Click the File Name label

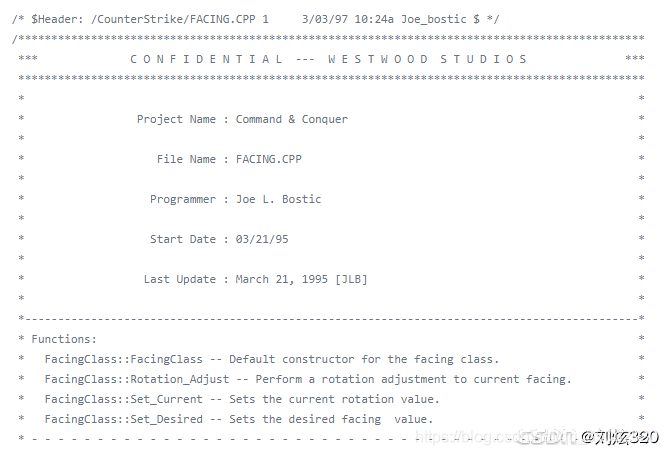point(186,159)
